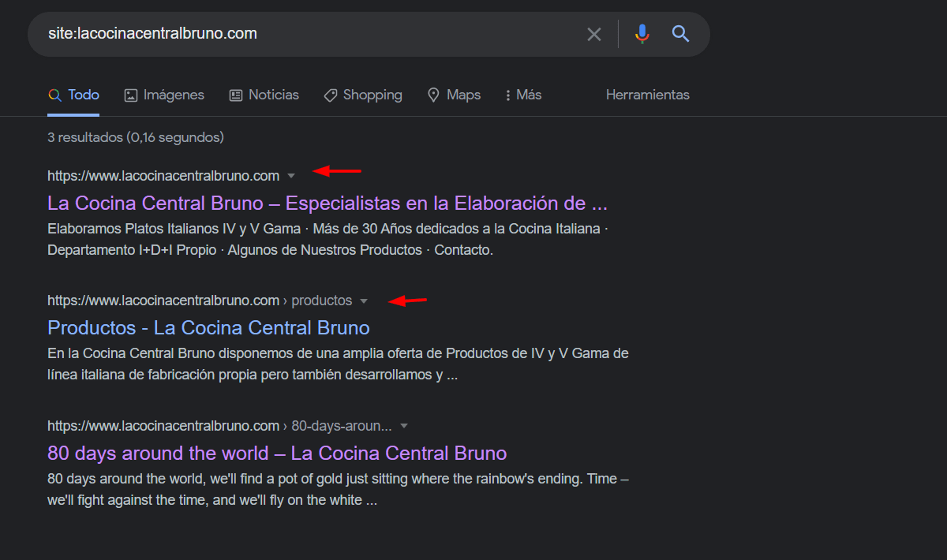Click the '3 resultados (0,16 segundos)' text
This screenshot has width=947, height=560.
(136, 137)
